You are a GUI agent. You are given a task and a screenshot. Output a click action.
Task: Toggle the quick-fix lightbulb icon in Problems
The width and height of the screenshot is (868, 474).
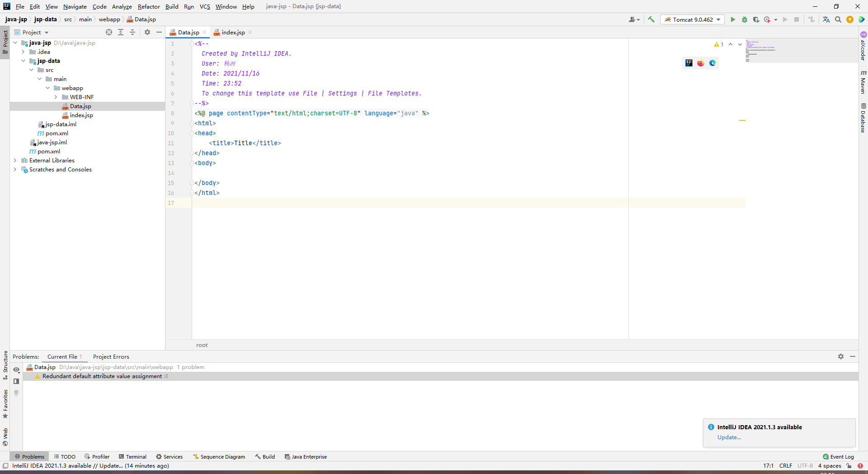(16, 393)
